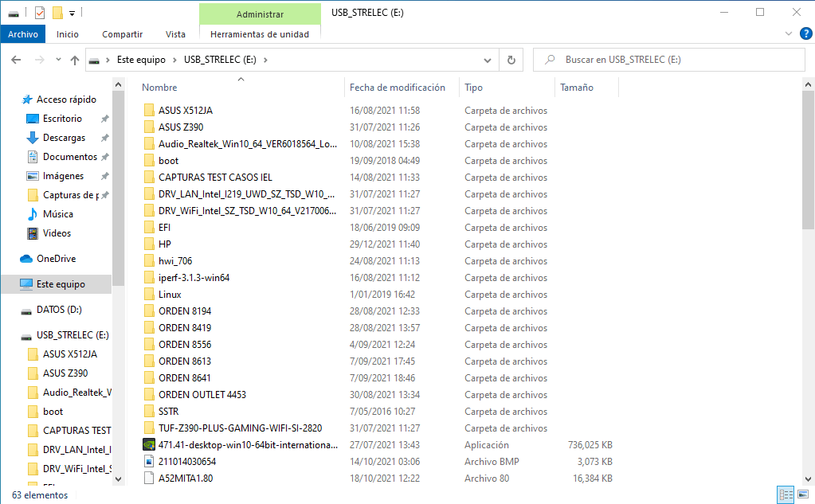Screen dimensions: 815x504
Task: Switch to the Vista tab
Action: pos(175,34)
